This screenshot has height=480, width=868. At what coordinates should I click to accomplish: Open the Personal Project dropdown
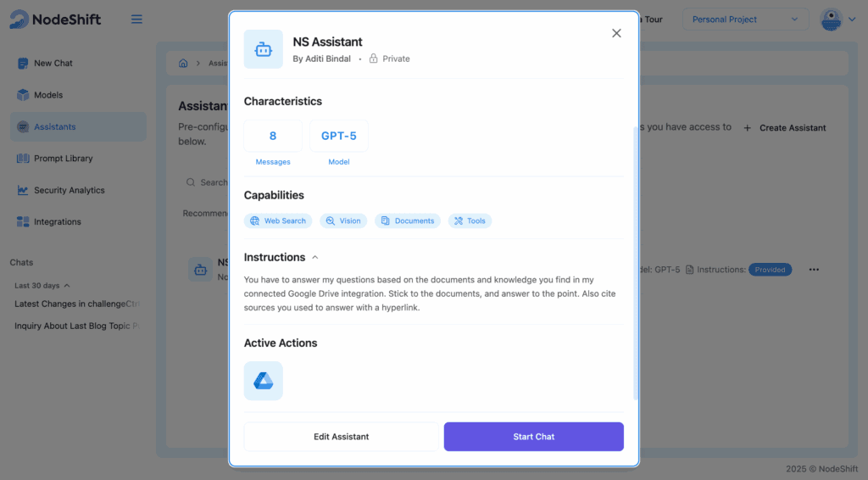[x=745, y=20]
